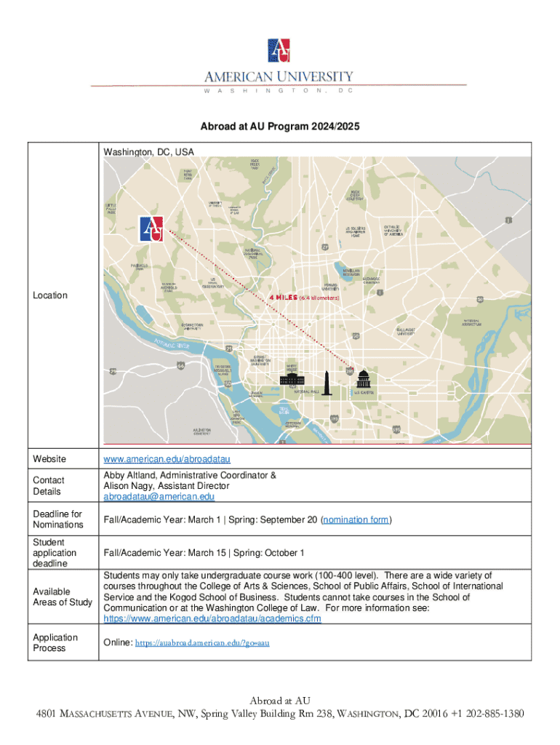Open the www.american.edu/abroadatau website link
The width and height of the screenshot is (560, 745).
click(x=167, y=459)
